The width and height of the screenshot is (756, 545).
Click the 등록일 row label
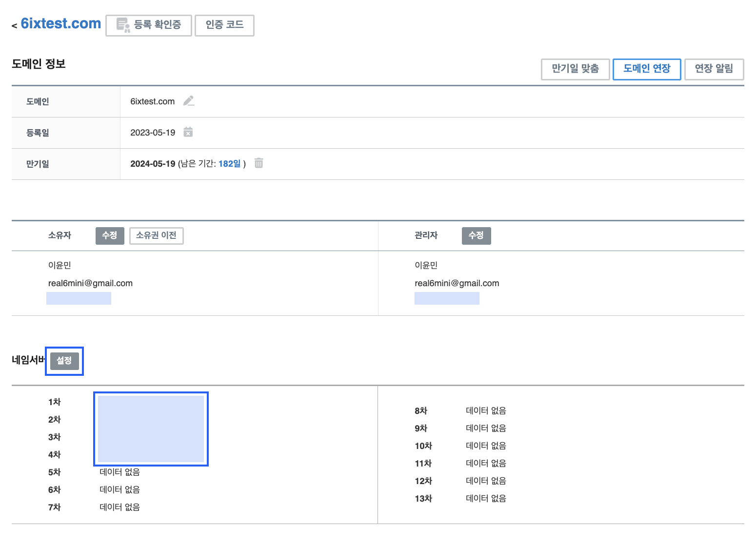click(38, 133)
